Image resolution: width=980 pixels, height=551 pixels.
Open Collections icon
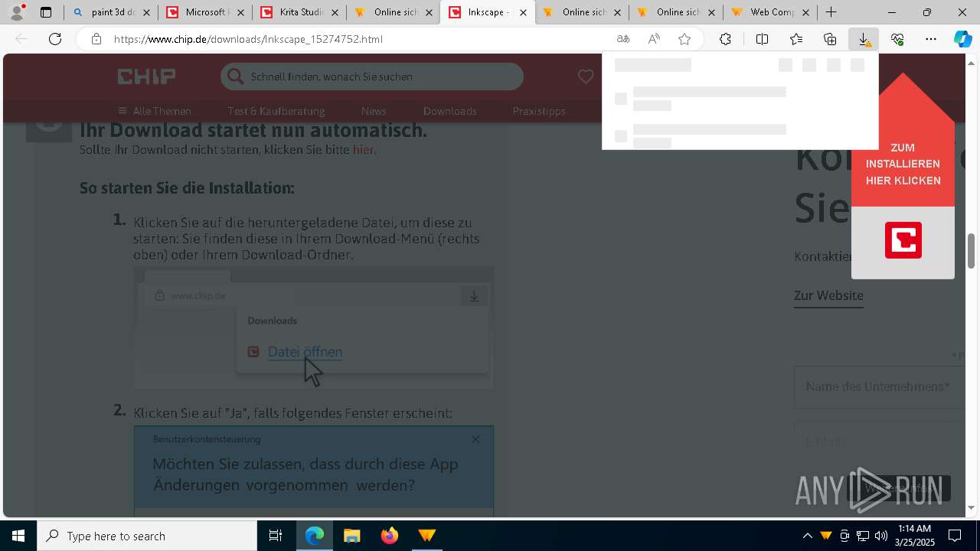pyautogui.click(x=830, y=39)
